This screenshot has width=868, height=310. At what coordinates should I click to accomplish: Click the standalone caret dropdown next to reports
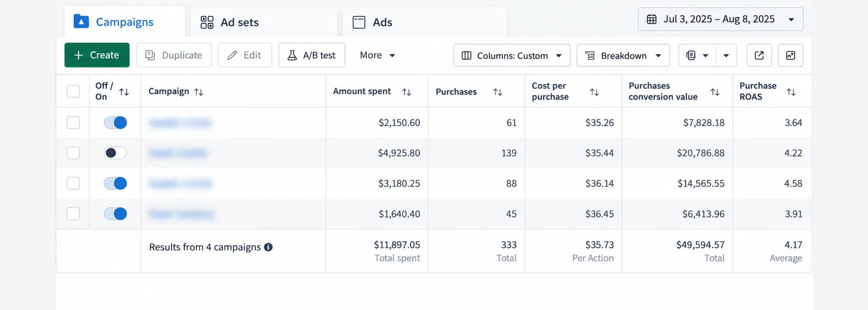pos(726,55)
